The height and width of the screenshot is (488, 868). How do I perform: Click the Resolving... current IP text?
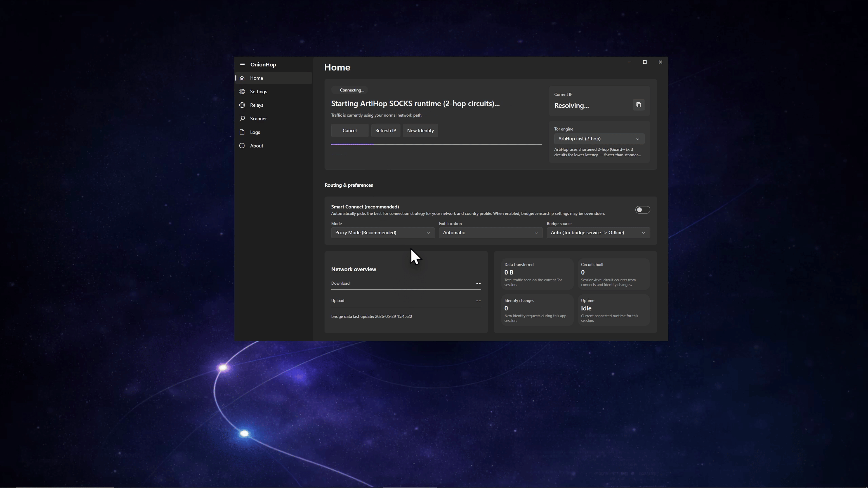[571, 106]
